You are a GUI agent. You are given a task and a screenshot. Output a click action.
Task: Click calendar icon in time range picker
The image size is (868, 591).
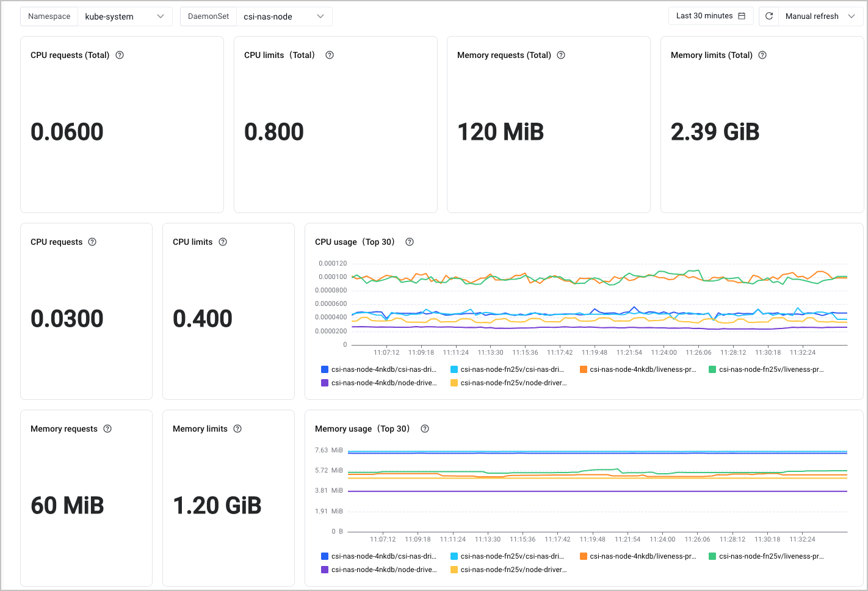tap(742, 16)
